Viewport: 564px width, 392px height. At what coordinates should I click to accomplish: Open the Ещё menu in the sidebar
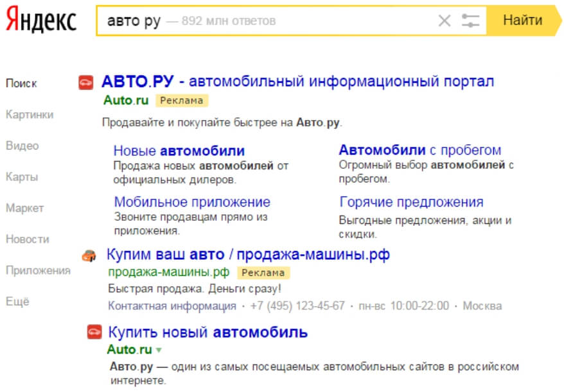coord(17,301)
